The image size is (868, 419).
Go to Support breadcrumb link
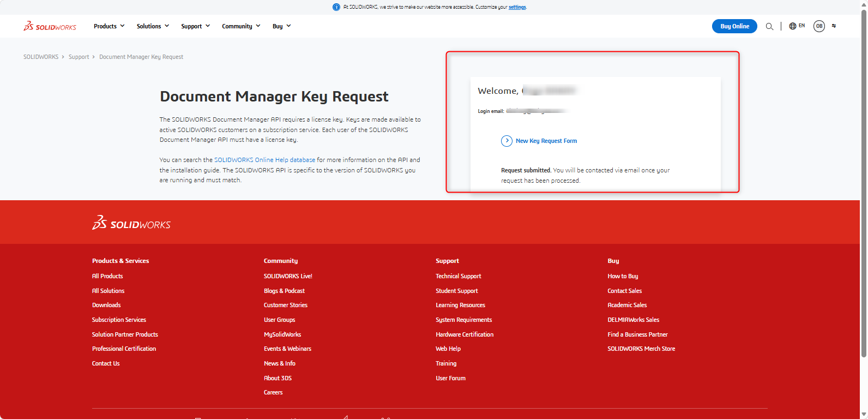[x=79, y=57]
